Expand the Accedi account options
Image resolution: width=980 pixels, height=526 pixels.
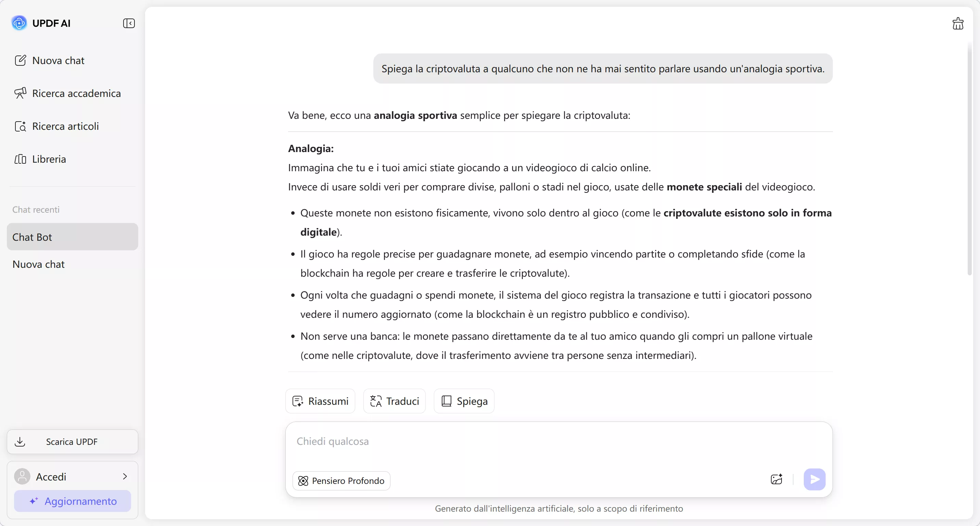pyautogui.click(x=72, y=476)
